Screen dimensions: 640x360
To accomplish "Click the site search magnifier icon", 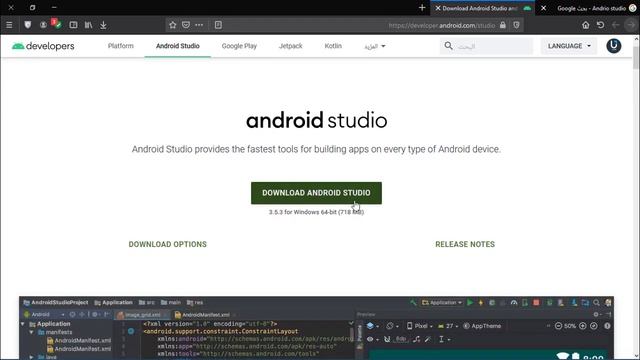I will pyautogui.click(x=448, y=46).
